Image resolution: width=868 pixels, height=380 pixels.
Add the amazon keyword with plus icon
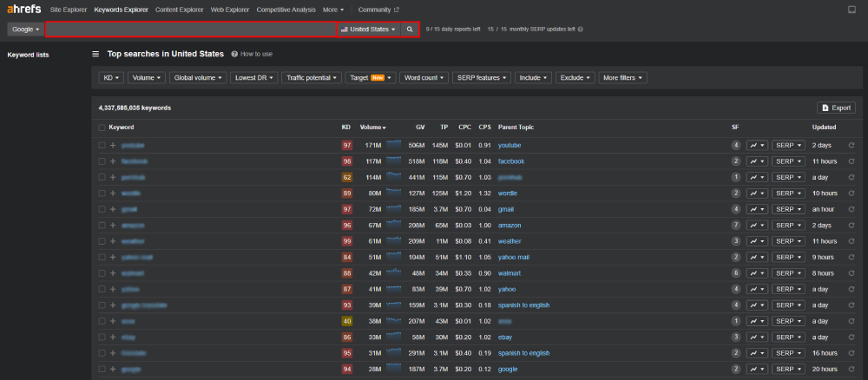(x=113, y=226)
